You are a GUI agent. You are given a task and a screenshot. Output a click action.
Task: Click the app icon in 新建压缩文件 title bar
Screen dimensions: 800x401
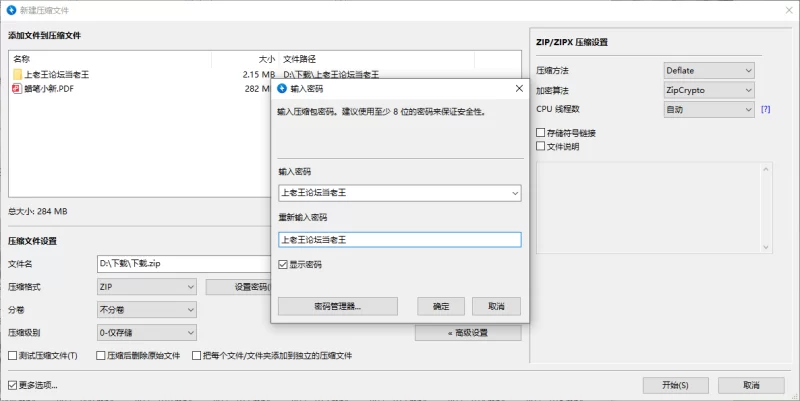[11, 10]
